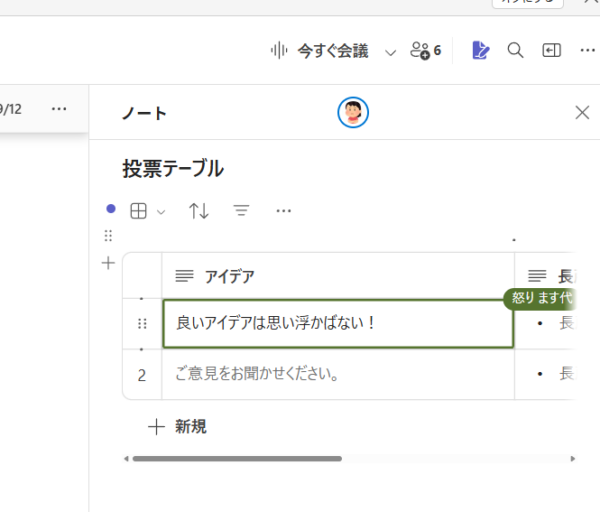Image resolution: width=600 pixels, height=512 pixels.
Task: Click the table's horizontal scrollbar
Action: [237, 459]
